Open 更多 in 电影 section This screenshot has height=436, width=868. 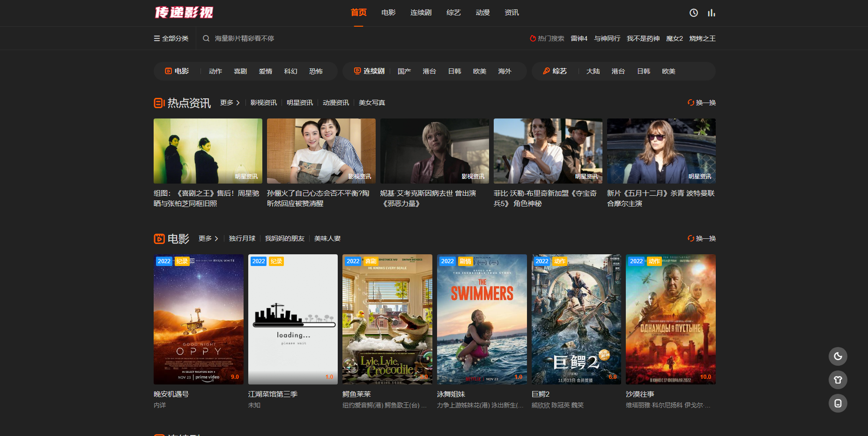pos(208,238)
